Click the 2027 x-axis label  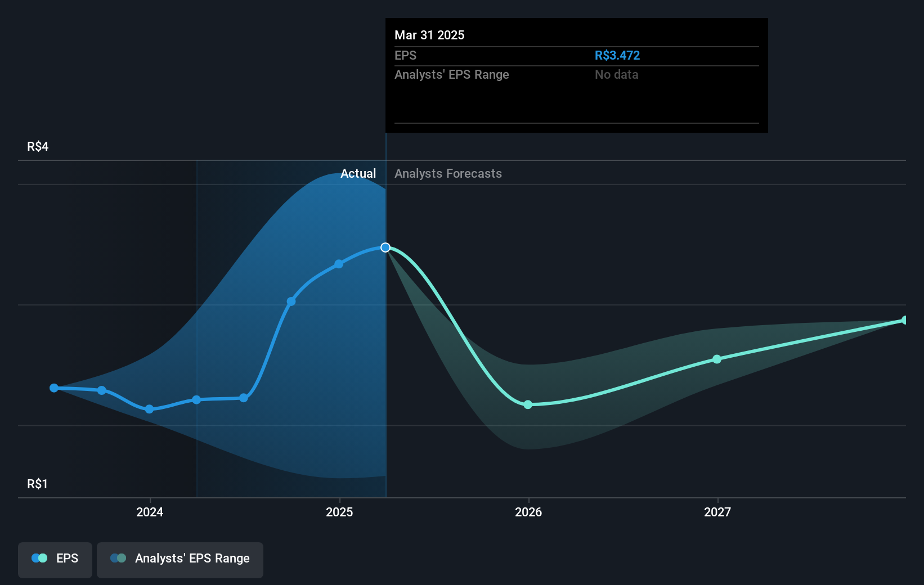click(717, 512)
